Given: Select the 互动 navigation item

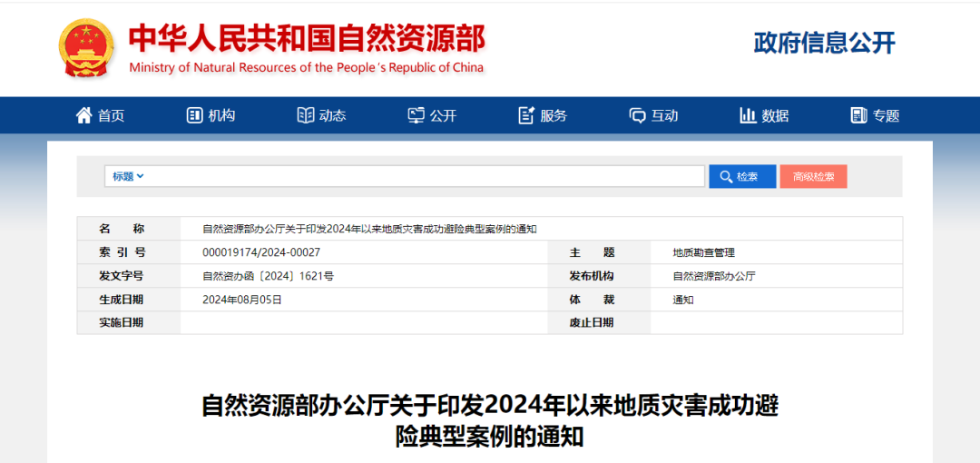Looking at the screenshot, I should coord(664,116).
